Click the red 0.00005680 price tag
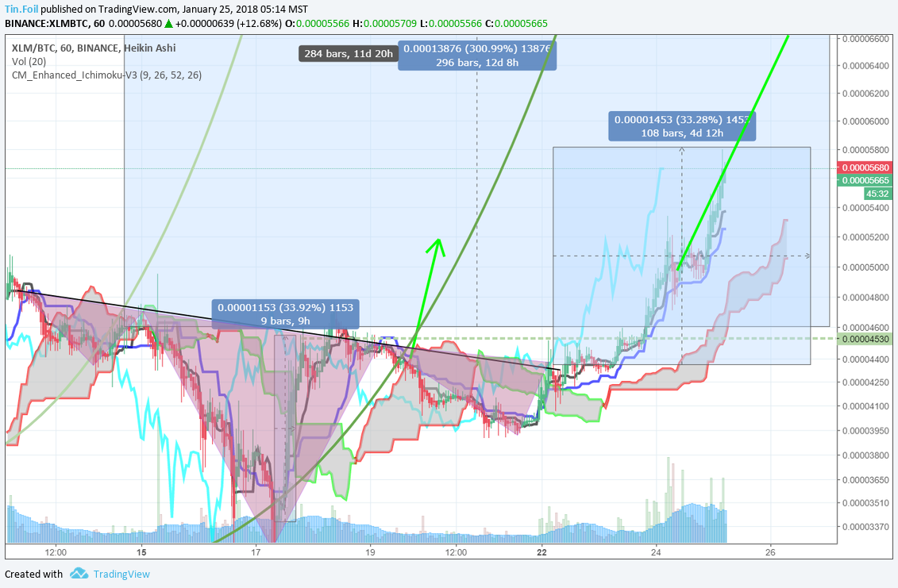The image size is (898, 588). point(866,167)
